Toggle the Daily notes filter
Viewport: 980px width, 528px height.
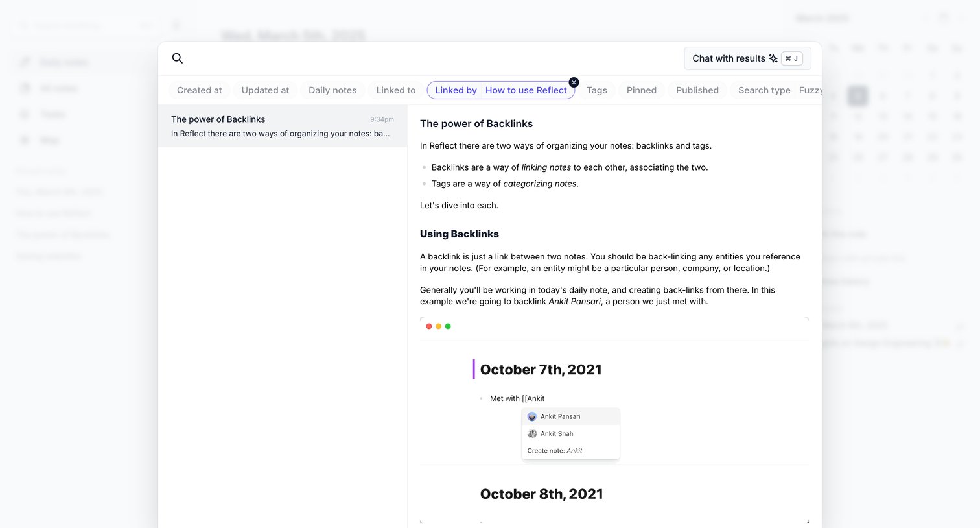[x=332, y=90]
